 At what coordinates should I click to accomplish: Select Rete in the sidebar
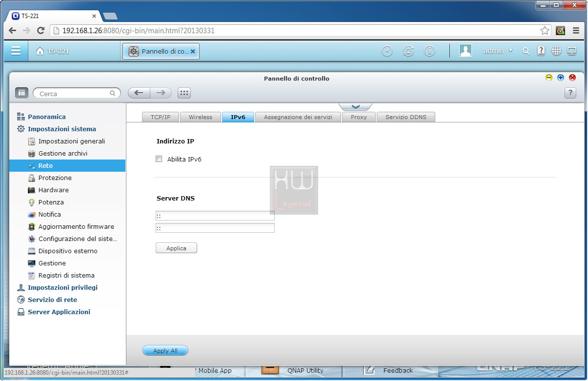pos(67,166)
